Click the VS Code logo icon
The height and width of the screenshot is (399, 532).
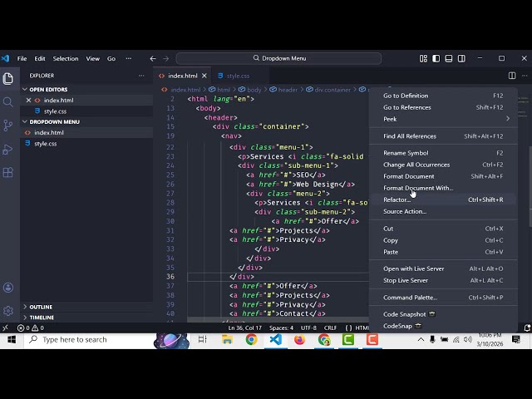pos(5,58)
